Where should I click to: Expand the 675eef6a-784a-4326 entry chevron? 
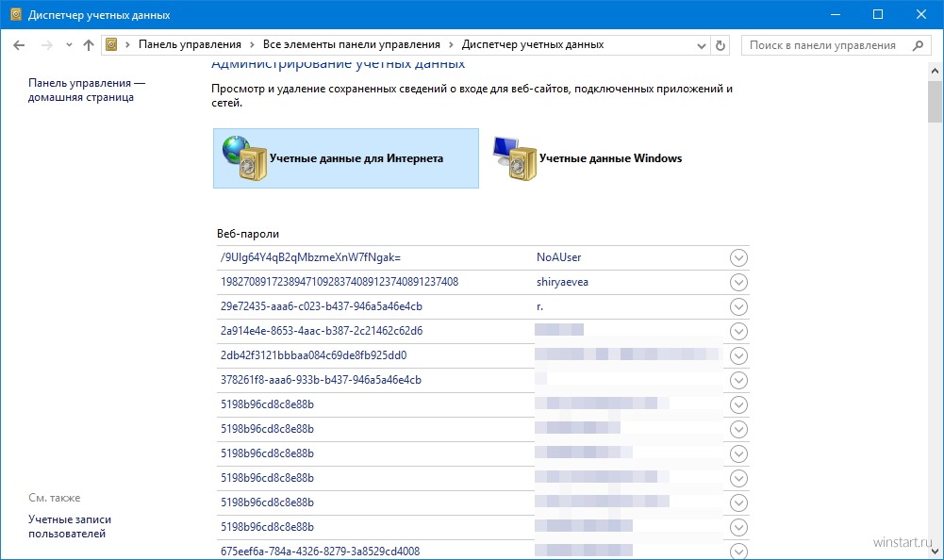click(x=738, y=551)
